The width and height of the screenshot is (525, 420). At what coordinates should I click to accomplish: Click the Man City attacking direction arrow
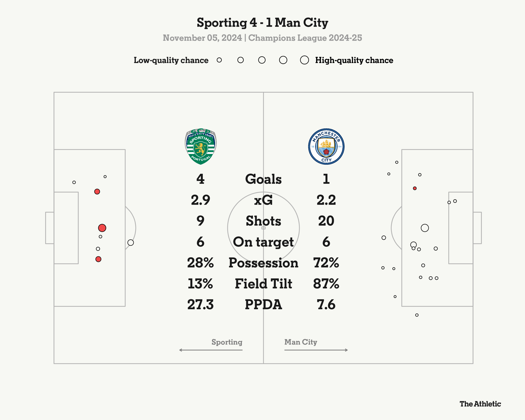tap(316, 350)
